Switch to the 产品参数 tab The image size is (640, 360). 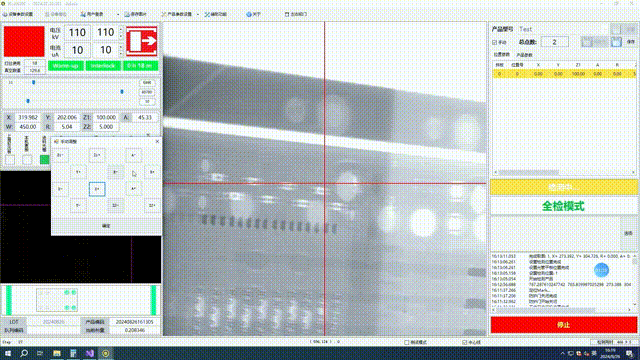(x=524, y=55)
